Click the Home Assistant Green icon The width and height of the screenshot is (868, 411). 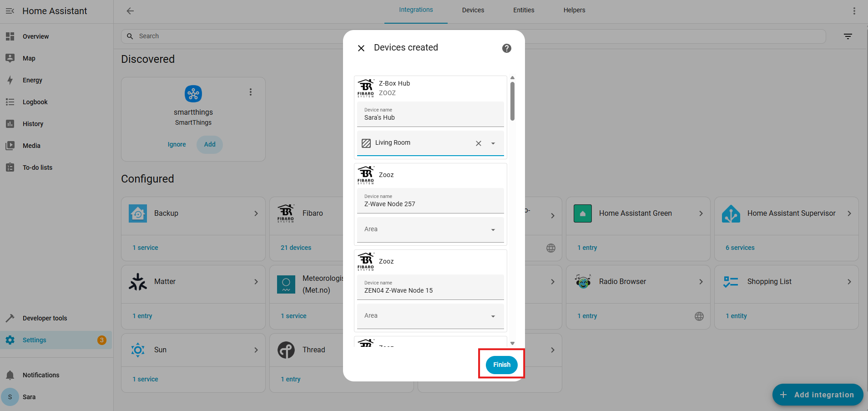pos(583,213)
